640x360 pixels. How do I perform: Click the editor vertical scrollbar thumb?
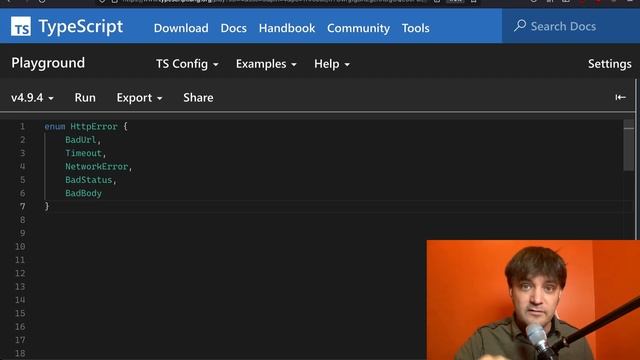coord(629,145)
